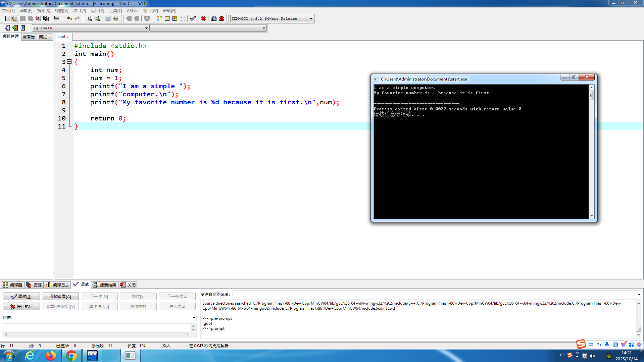Open Find with the magnifier icon

[89, 18]
